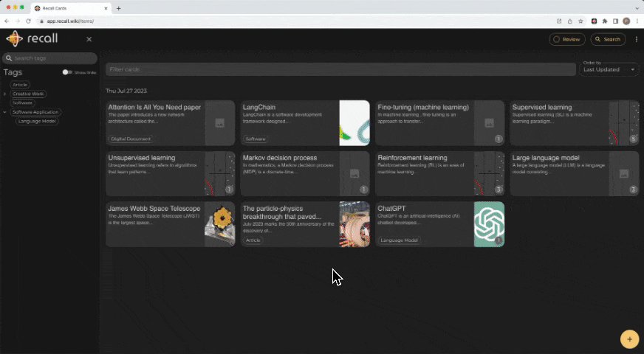Viewport: 644px width, 354px height.
Task: Click the yellow plus add card button
Action: 628,339
